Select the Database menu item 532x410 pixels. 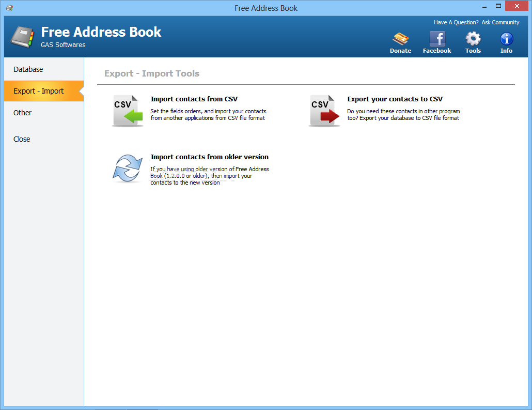click(44, 69)
